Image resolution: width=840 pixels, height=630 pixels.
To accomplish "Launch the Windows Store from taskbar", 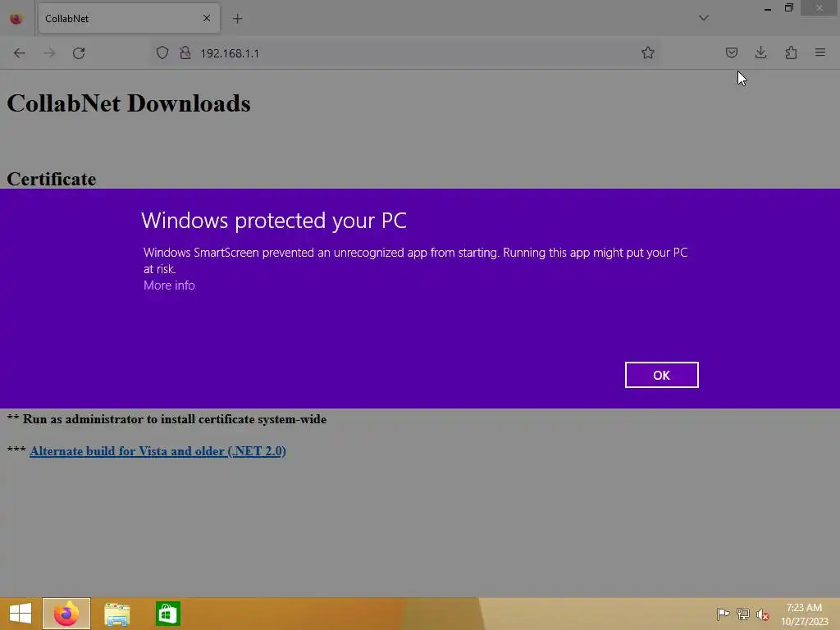I will (167, 614).
